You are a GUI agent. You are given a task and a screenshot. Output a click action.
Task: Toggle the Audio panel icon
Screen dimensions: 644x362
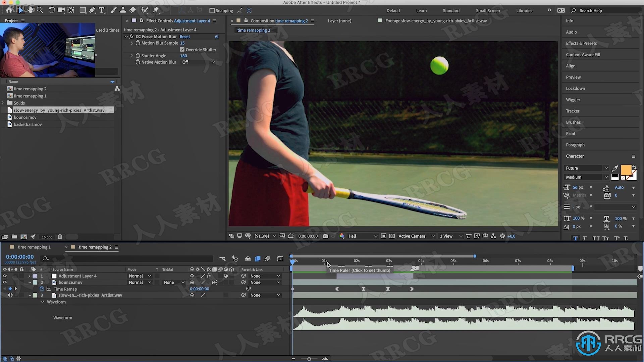(x=571, y=32)
